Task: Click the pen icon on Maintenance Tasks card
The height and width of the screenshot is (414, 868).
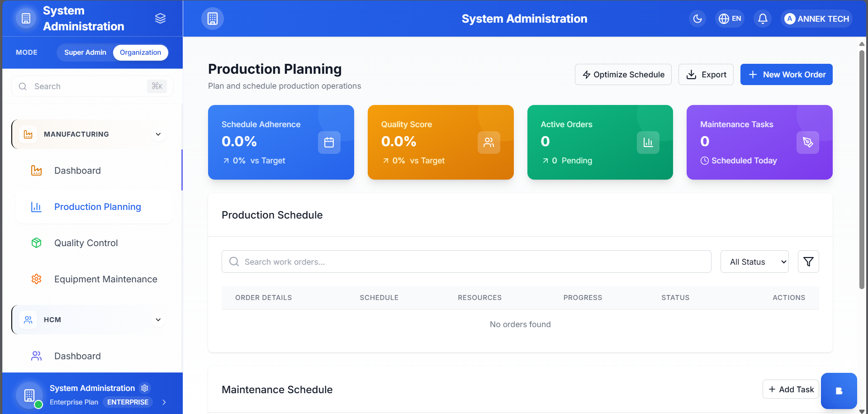Action: coord(808,143)
